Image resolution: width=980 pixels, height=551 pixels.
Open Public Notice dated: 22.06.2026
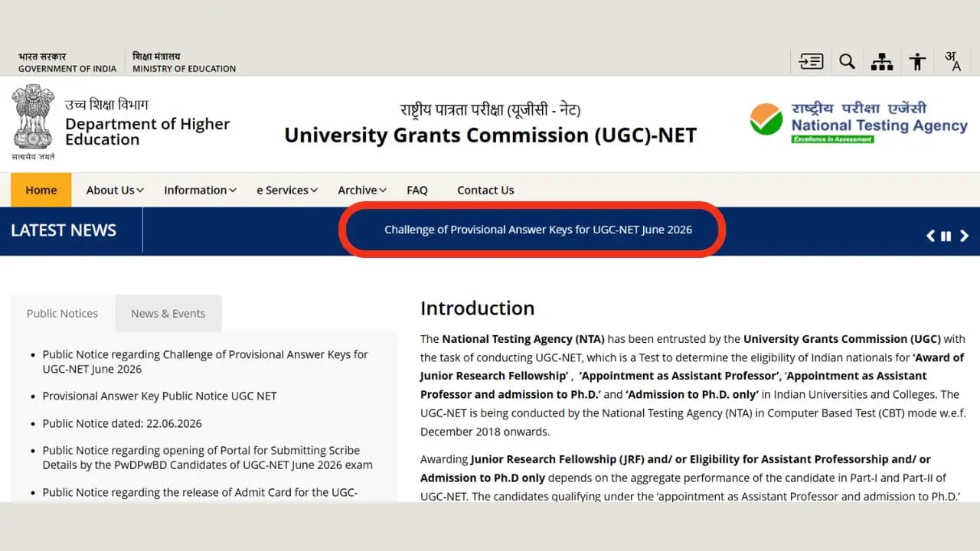(x=122, y=423)
